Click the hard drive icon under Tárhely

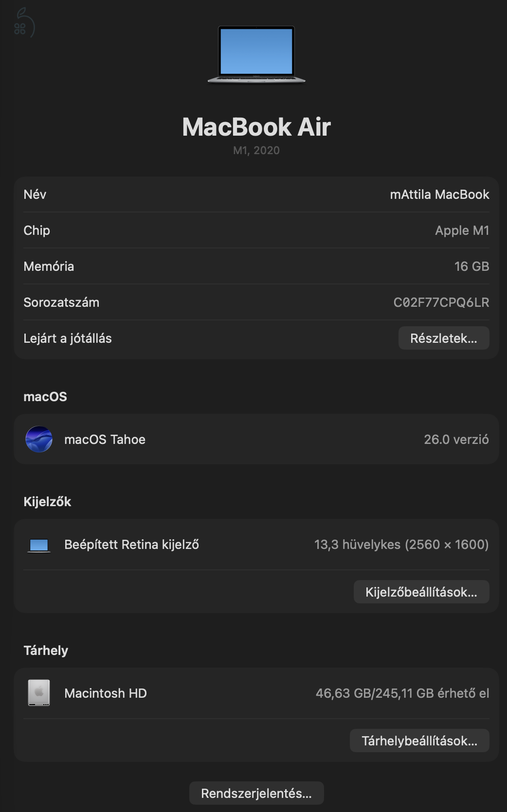[39, 693]
